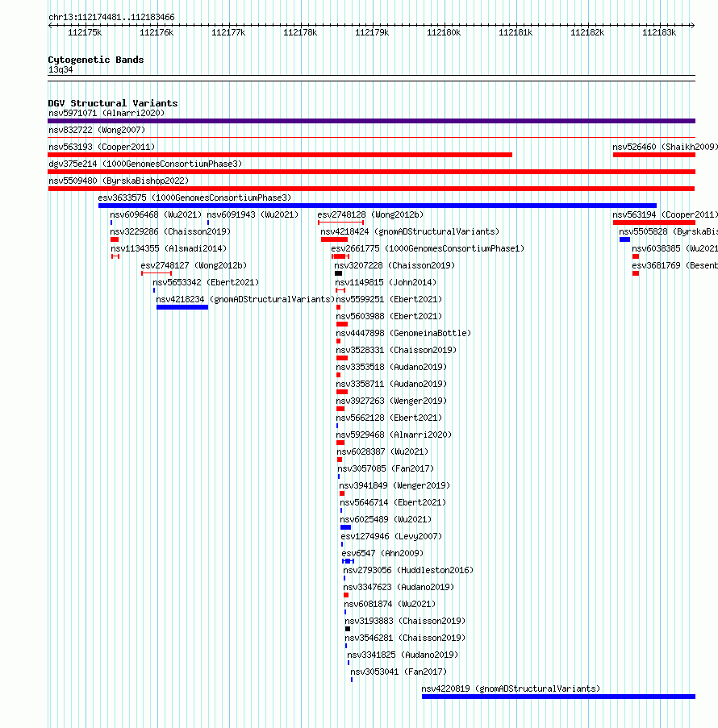Select the DGV Structural Variants track title
Image resolution: width=718 pixels, height=728 pixels.
113,103
